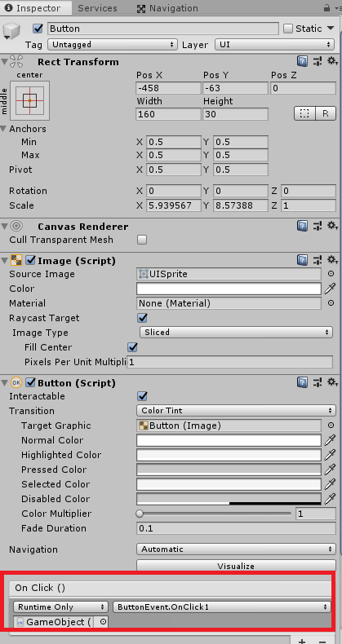This screenshot has width=342, height=644.
Task: Toggle the Static checkbox
Action: pyautogui.click(x=288, y=29)
